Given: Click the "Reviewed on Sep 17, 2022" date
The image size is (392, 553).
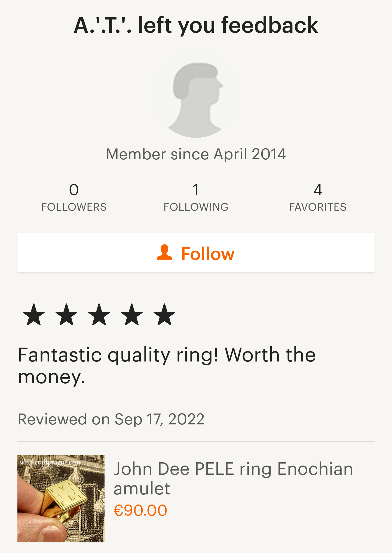Looking at the screenshot, I should (x=111, y=419).
